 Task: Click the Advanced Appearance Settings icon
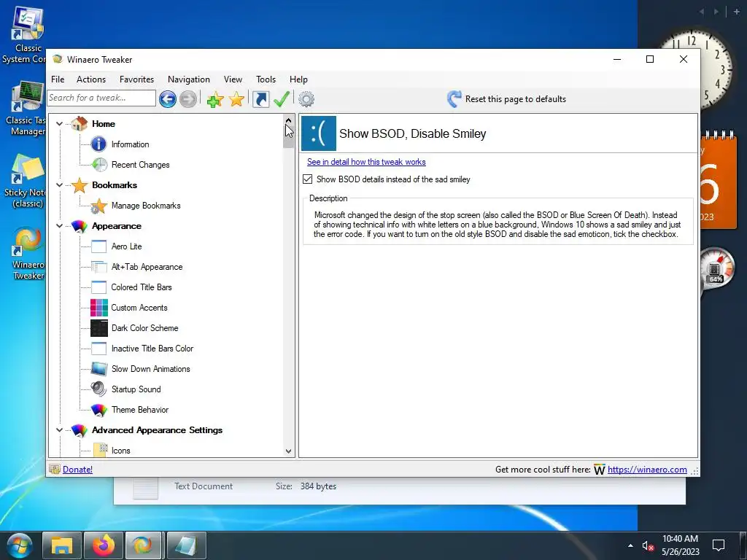pyautogui.click(x=80, y=430)
